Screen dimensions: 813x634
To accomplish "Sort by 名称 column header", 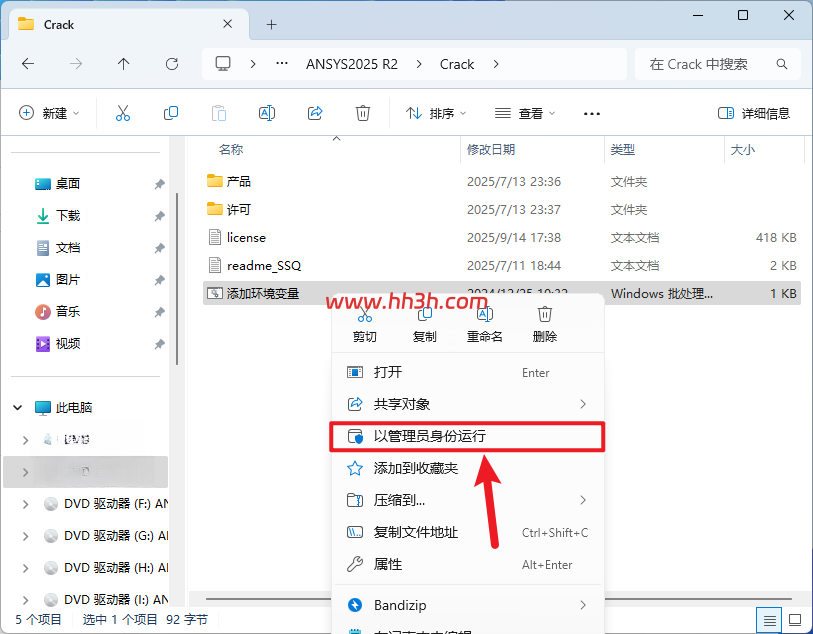I will [x=231, y=150].
